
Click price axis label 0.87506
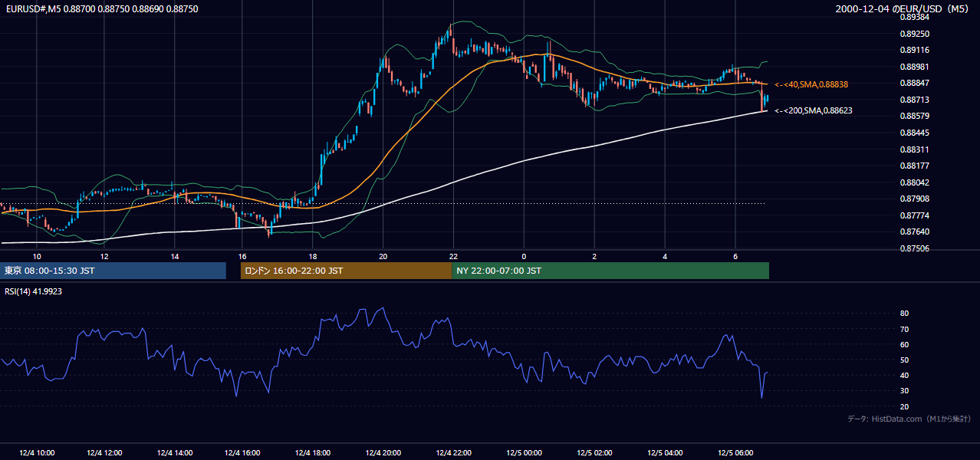914,249
